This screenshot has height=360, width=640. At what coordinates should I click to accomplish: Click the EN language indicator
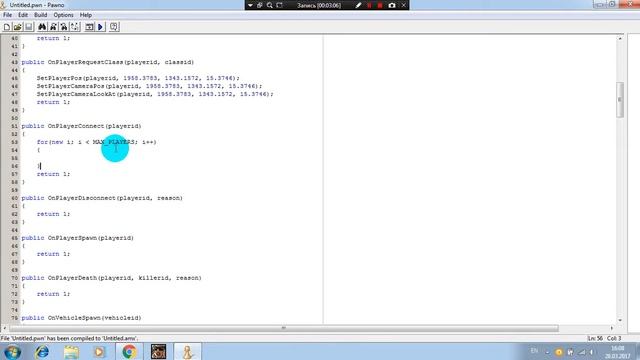(534, 351)
